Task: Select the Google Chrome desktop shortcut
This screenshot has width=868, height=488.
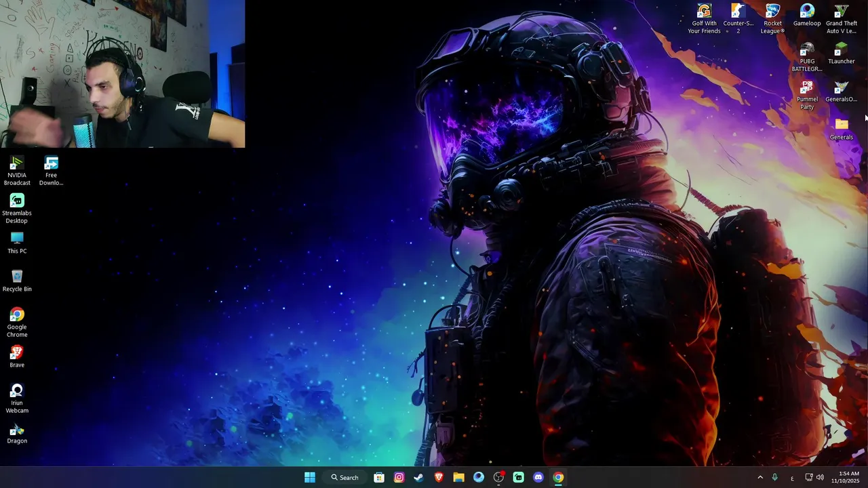Action: pos(17,323)
